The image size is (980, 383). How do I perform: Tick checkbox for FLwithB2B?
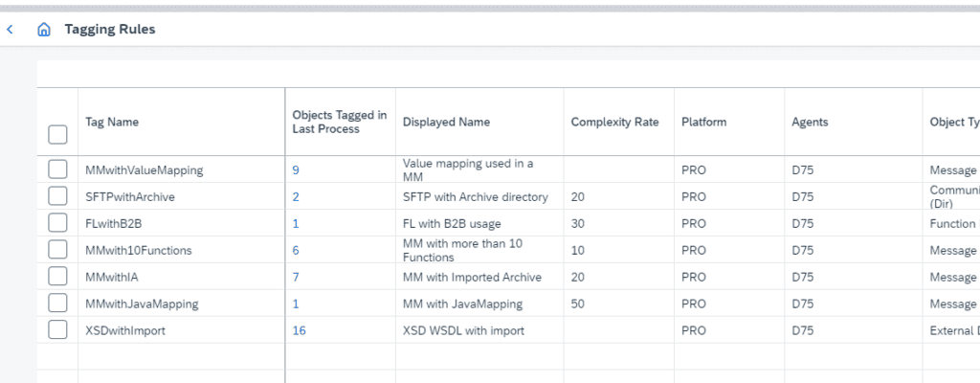point(57,223)
